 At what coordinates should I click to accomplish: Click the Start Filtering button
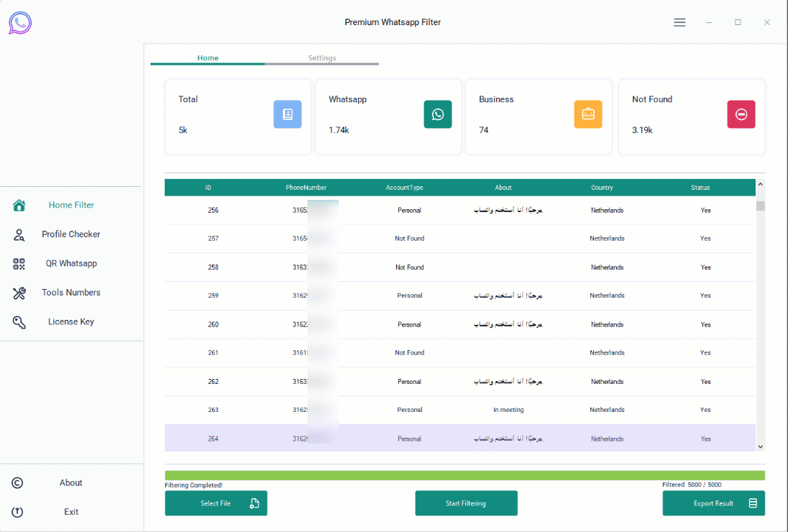click(466, 503)
